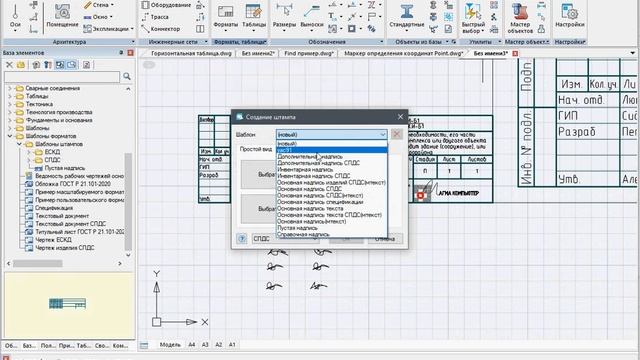Select Текстовый документ СПДС item

70,224
